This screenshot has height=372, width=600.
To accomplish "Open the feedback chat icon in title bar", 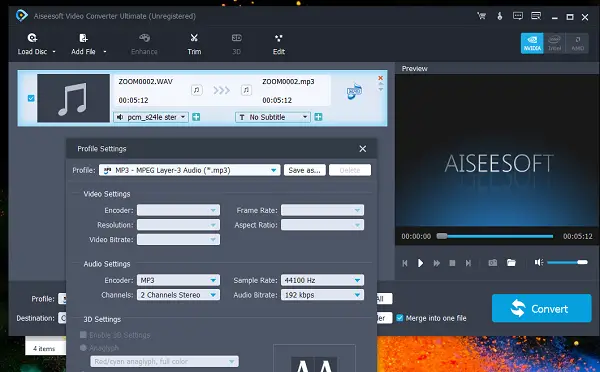I will 518,16.
